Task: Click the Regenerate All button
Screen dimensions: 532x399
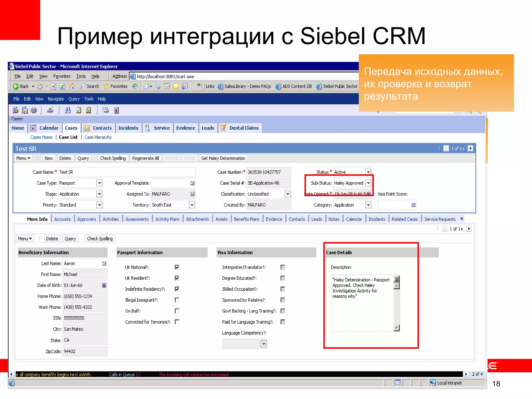Action: click(x=145, y=158)
